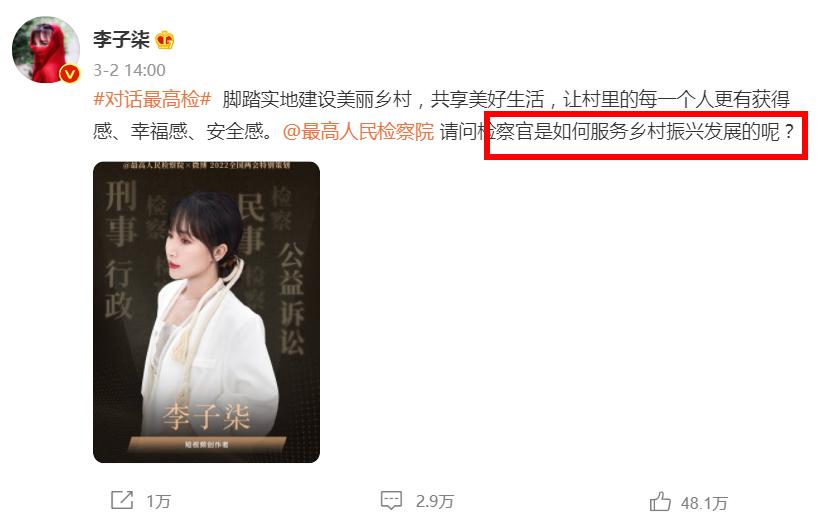Open the 李子柒 poster image
This screenshot has width=826, height=524.
[206, 312]
